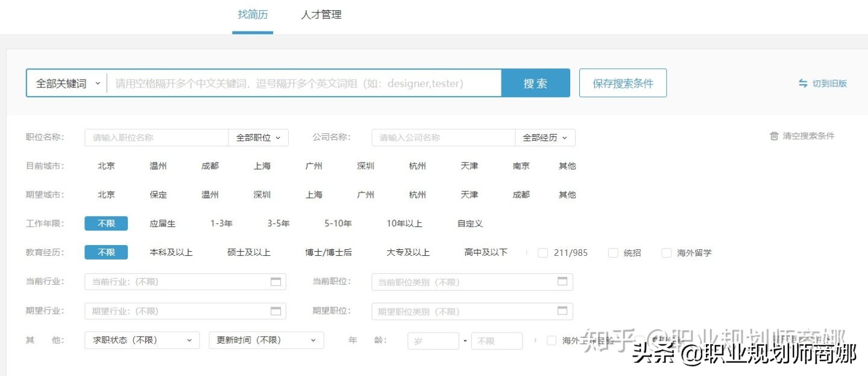The image size is (868, 376).
Task: Click the 搜索 button
Action: [x=535, y=83]
